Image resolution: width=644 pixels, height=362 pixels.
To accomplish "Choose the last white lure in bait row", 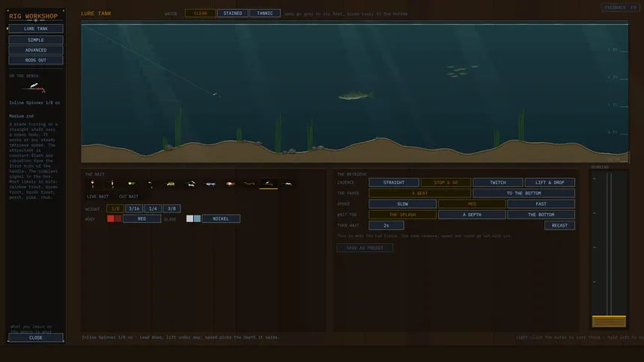I will 288,183.
